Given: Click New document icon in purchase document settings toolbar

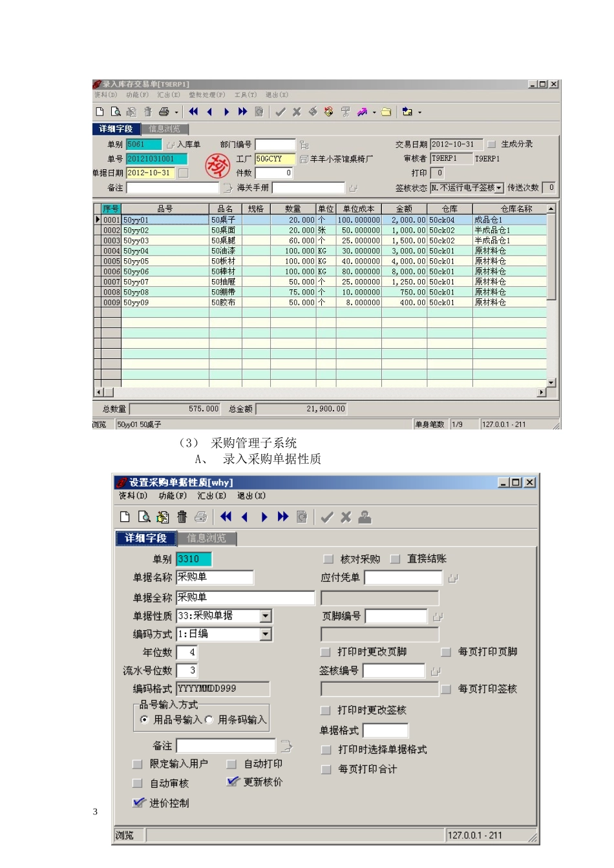Looking at the screenshot, I should tap(125, 517).
